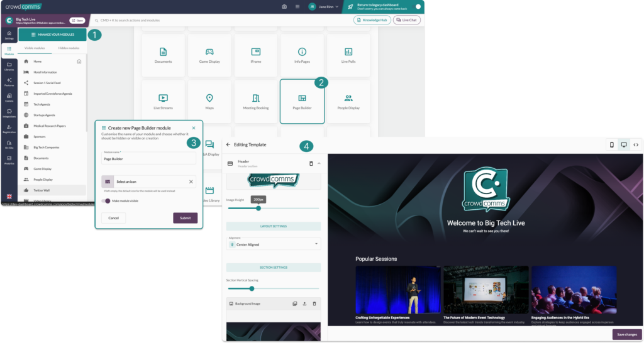
Task: Adjust the Image Height slider handle
Action: click(x=258, y=208)
